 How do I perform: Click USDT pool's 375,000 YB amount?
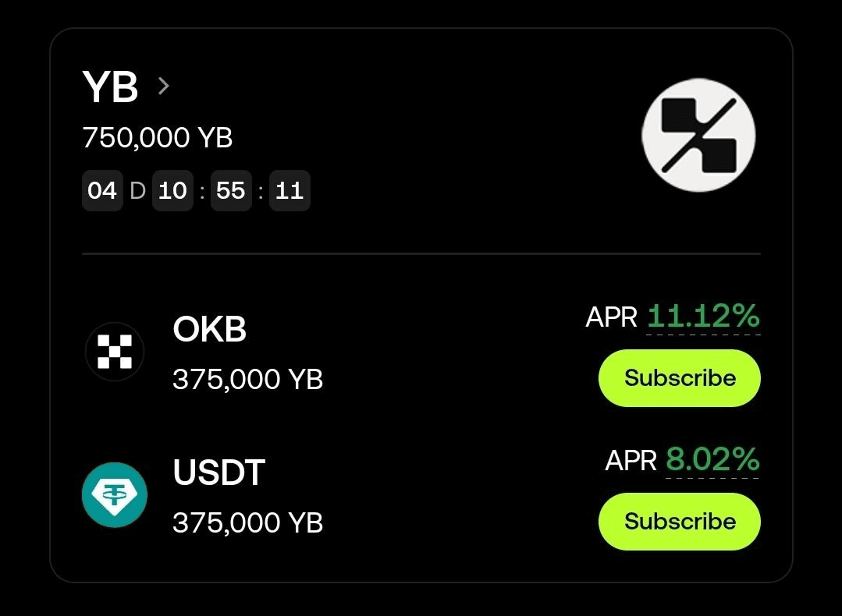tap(247, 522)
